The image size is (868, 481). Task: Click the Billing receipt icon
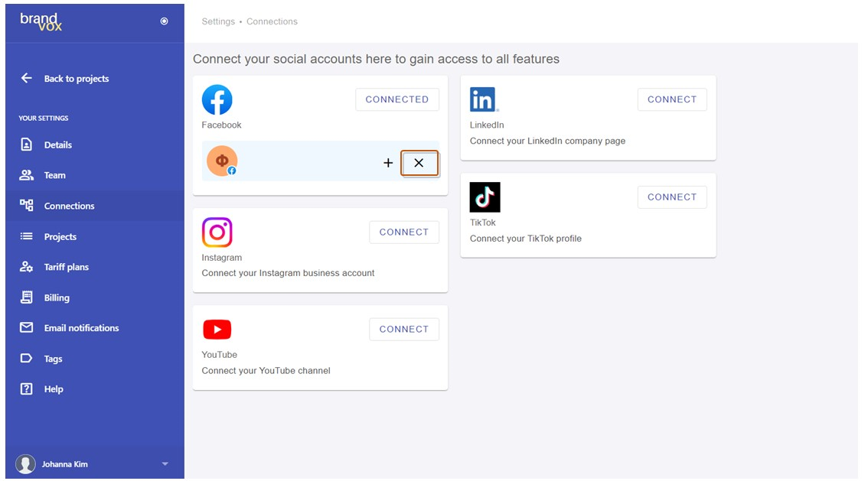[26, 297]
